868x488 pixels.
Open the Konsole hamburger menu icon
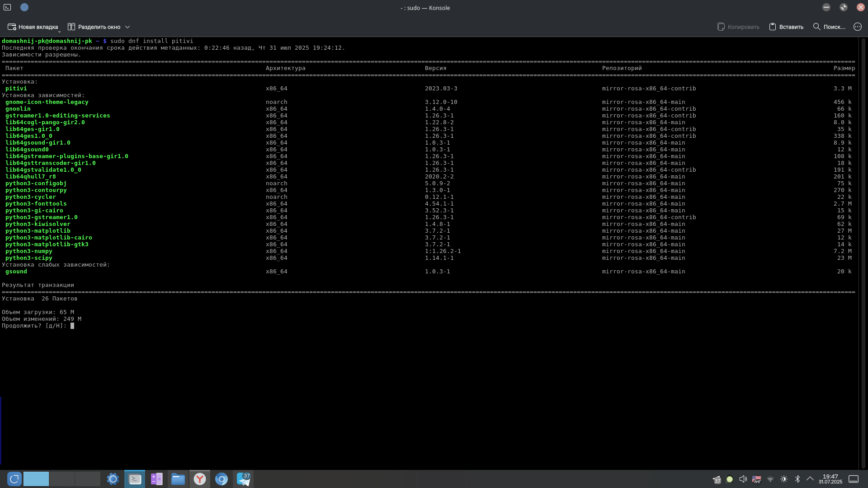[x=858, y=27]
